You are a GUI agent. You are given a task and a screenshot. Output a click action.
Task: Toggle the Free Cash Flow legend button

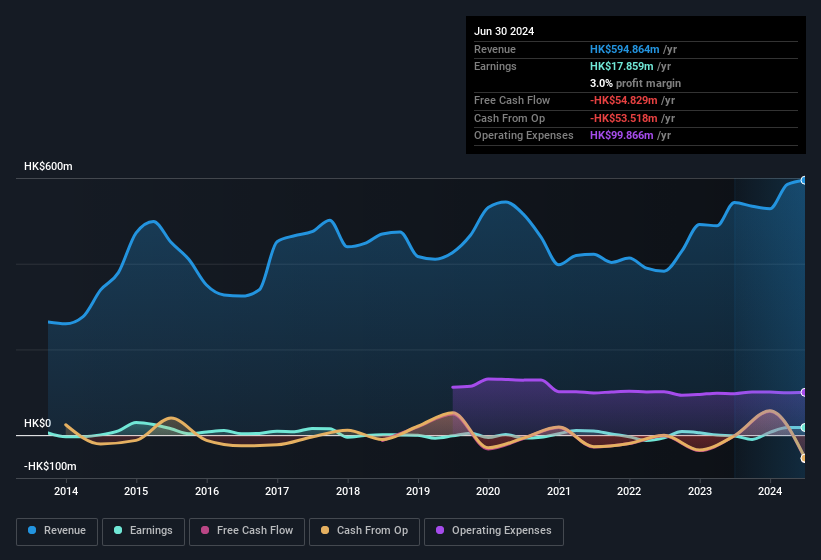coord(247,531)
